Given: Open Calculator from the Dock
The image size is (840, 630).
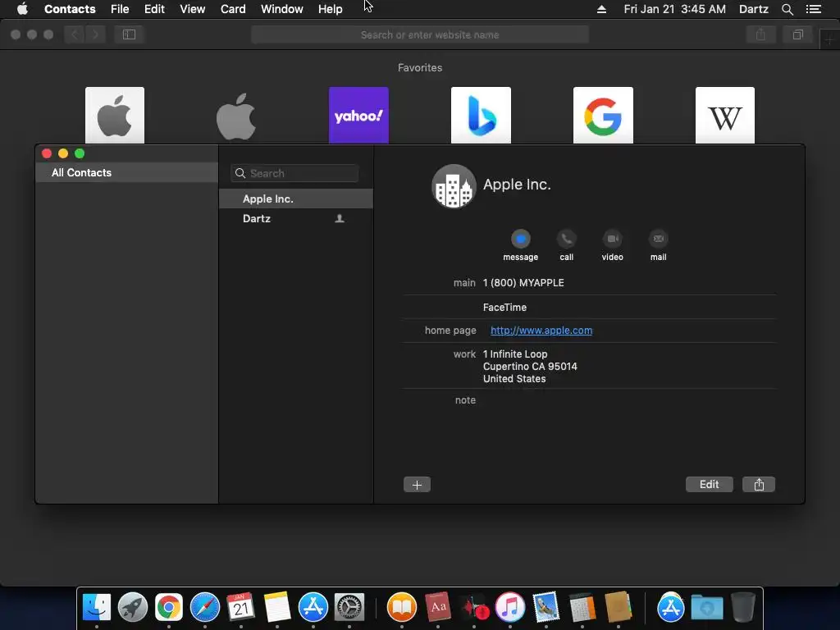Looking at the screenshot, I should [582, 607].
